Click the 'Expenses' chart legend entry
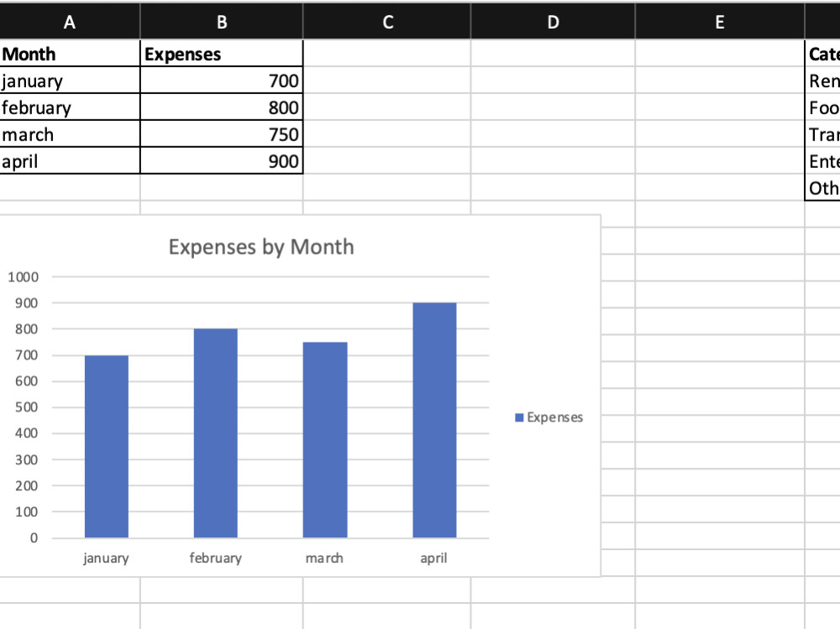The image size is (840, 629). [549, 417]
